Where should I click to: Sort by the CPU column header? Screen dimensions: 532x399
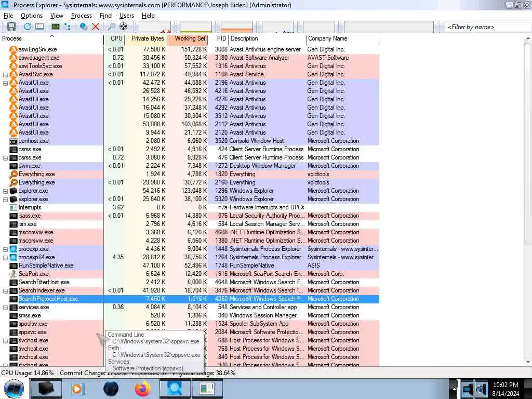[115, 38]
